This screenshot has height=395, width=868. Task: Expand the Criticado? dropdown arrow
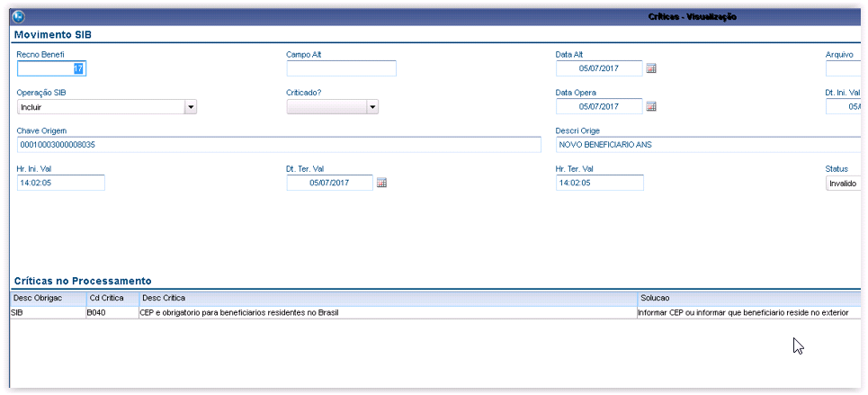tap(372, 107)
